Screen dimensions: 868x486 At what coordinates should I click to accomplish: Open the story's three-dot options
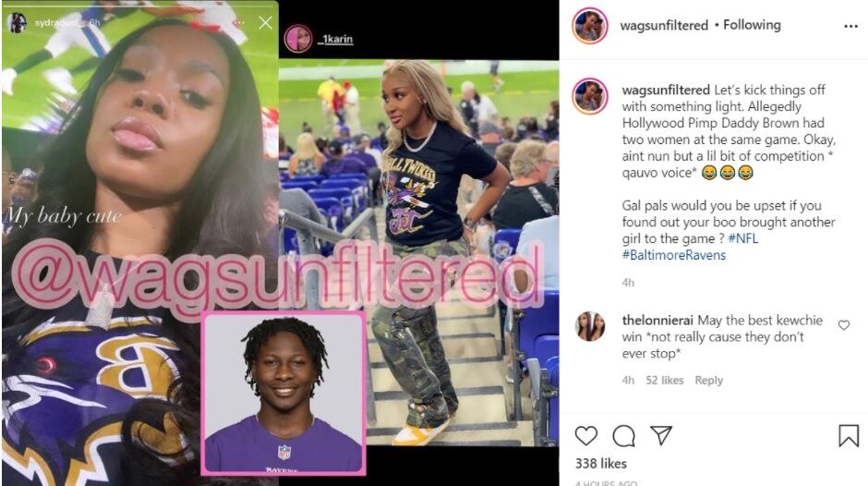pos(238,23)
